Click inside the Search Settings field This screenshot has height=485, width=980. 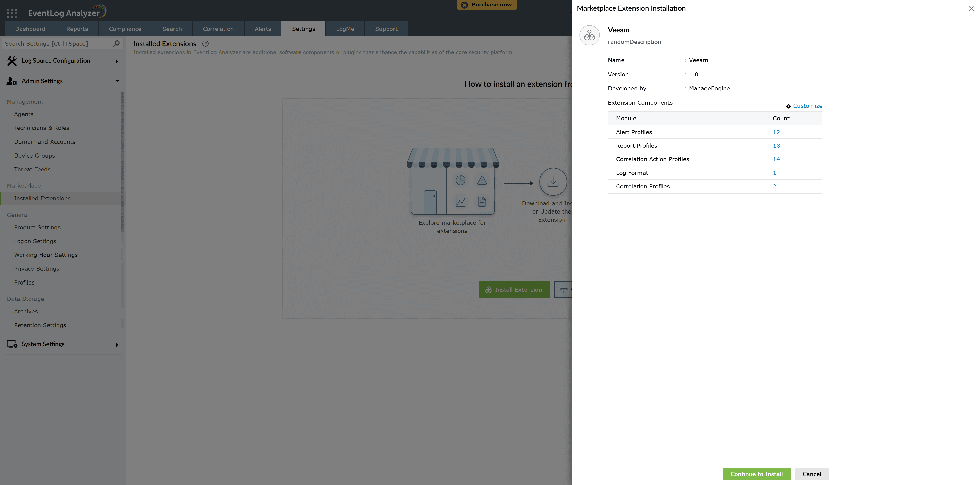(x=57, y=44)
